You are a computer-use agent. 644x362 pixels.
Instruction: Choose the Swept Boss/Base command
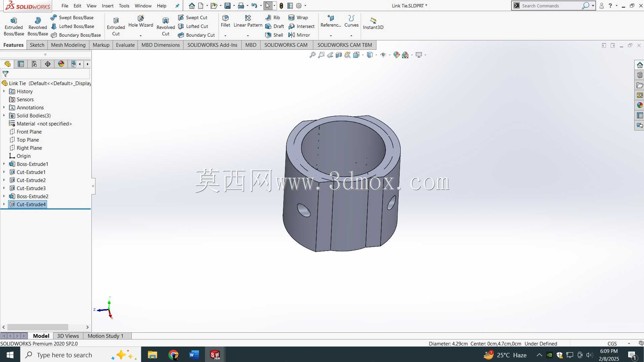click(x=72, y=17)
